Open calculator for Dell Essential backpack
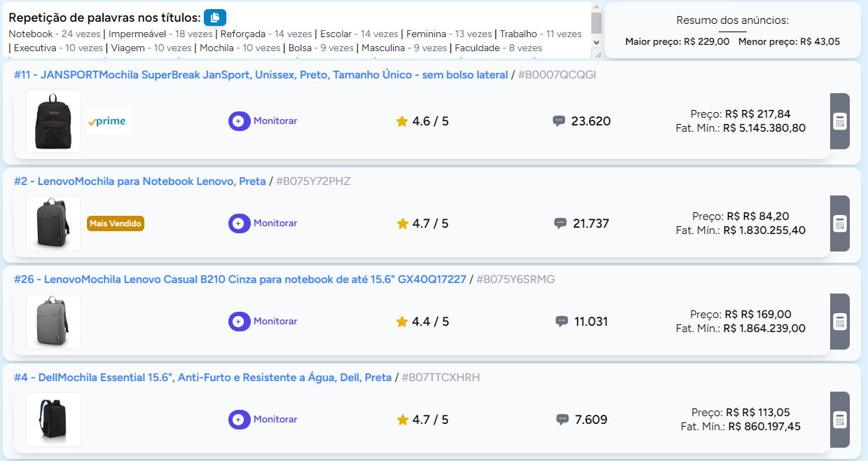 point(839,420)
